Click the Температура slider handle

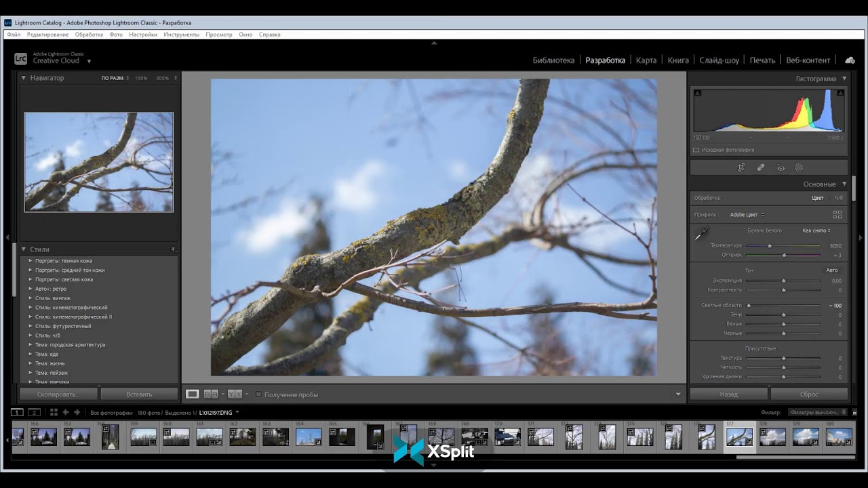(x=770, y=245)
